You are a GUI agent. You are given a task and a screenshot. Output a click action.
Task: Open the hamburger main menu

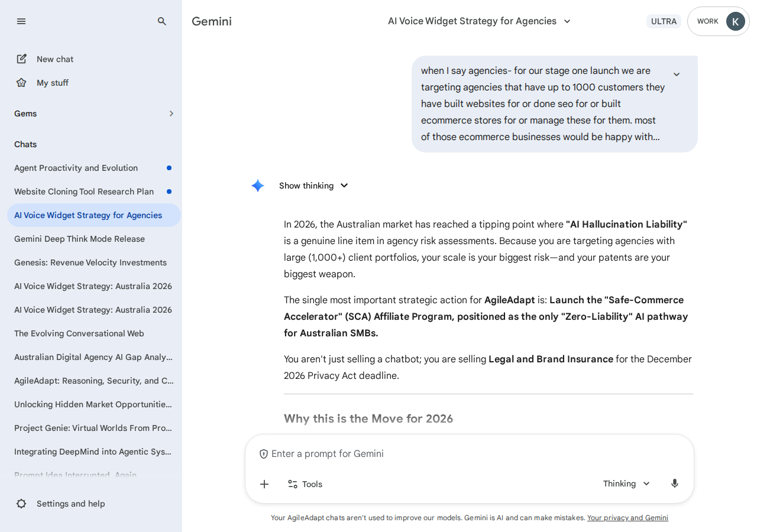(x=21, y=21)
